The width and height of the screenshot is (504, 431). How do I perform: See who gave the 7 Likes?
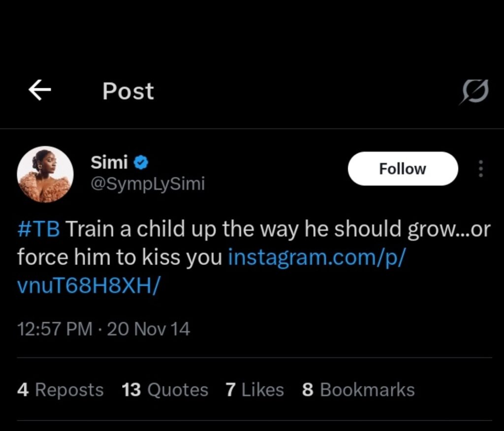point(254,390)
